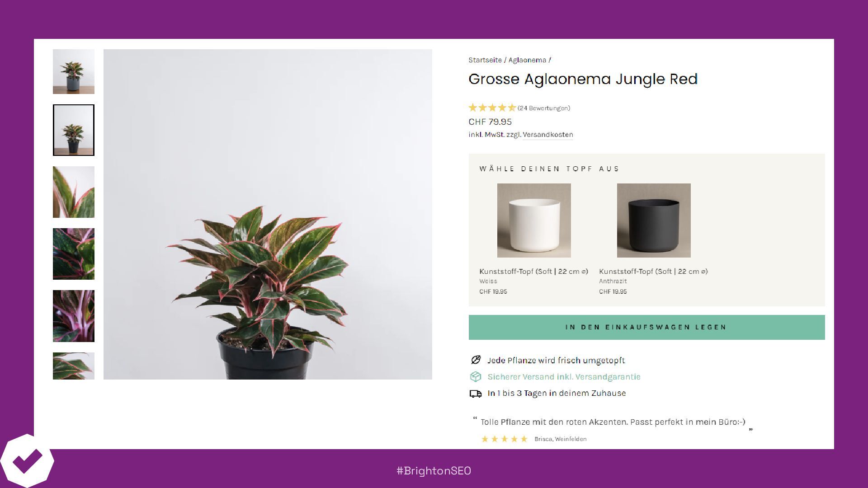
Task: Click In den Einkaufswagen legen button
Action: (x=646, y=327)
